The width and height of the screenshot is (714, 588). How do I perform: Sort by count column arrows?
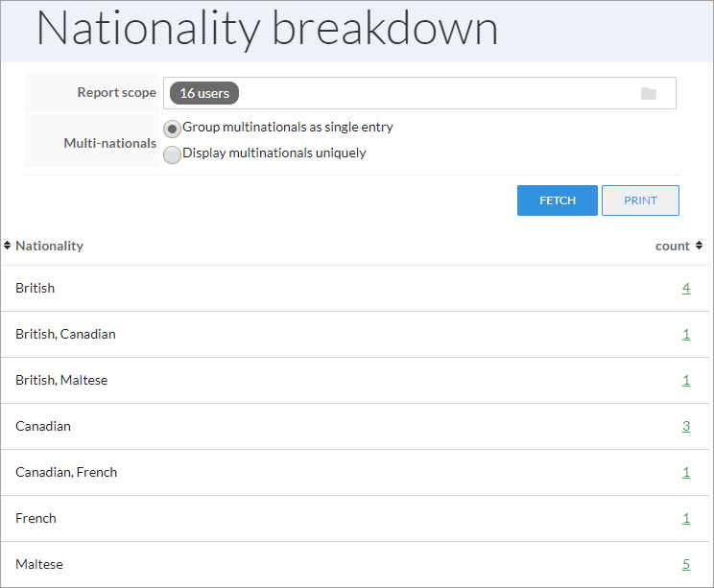point(699,246)
